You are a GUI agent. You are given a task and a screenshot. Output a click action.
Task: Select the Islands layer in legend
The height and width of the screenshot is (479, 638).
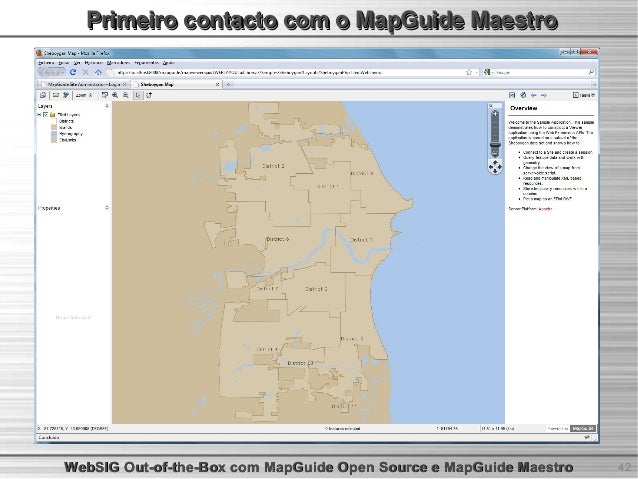pos(66,127)
